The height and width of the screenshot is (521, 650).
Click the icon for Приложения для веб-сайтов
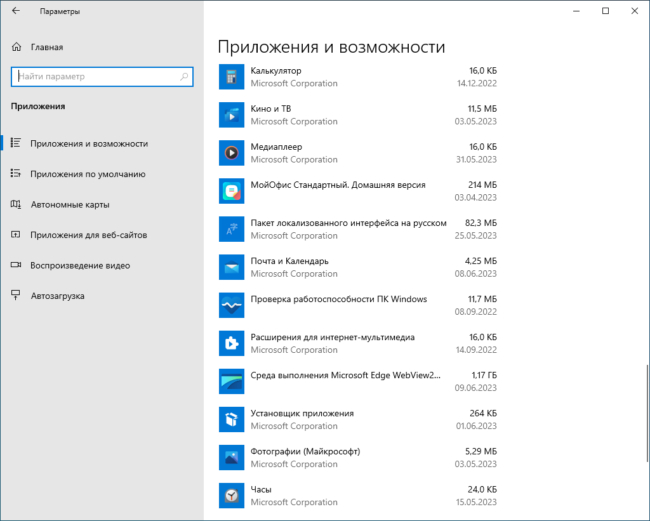coord(16,235)
